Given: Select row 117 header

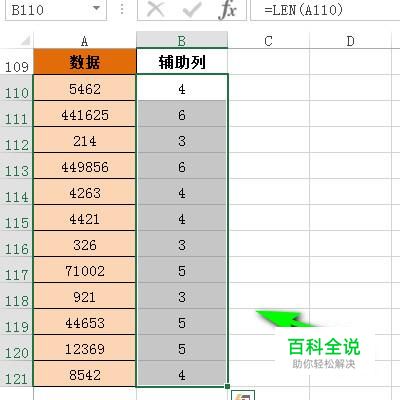Looking at the screenshot, I should pyautogui.click(x=16, y=270).
